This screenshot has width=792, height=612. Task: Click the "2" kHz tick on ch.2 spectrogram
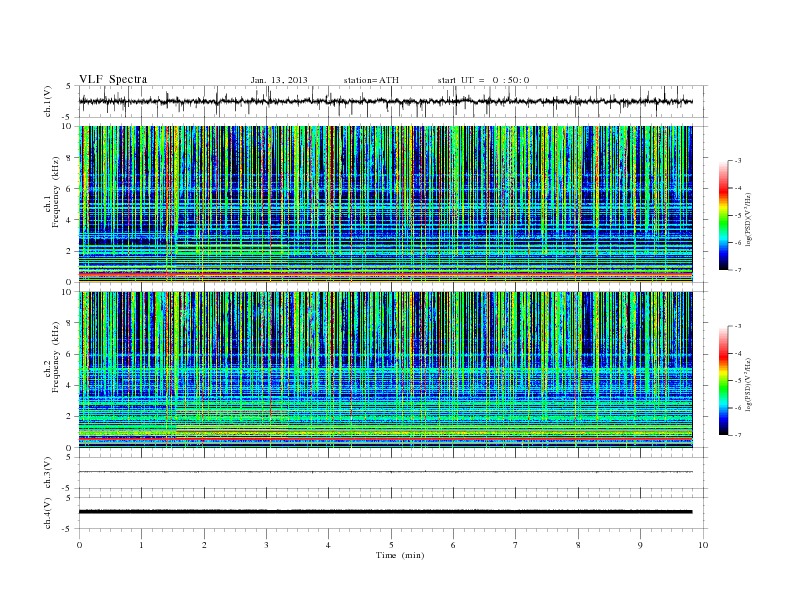click(69, 417)
